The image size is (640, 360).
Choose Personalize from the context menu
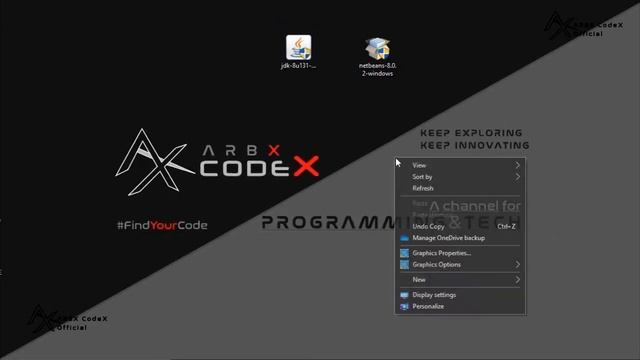coord(460,306)
